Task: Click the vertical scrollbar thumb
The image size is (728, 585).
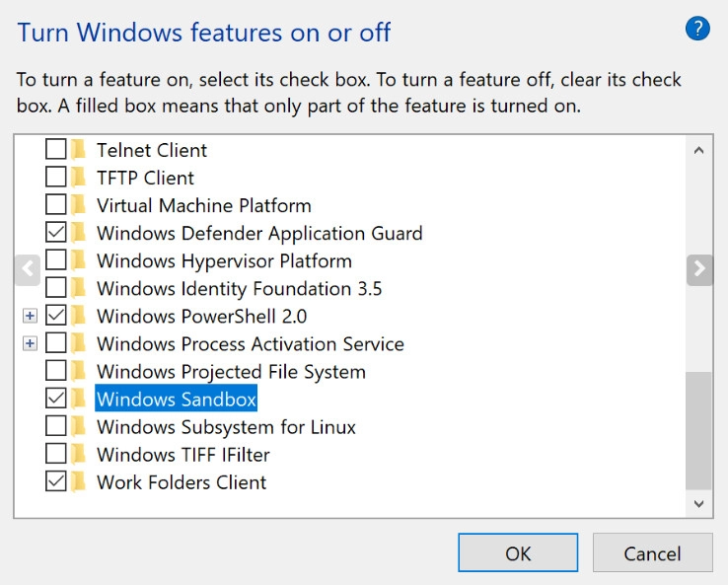Action: pyautogui.click(x=698, y=429)
